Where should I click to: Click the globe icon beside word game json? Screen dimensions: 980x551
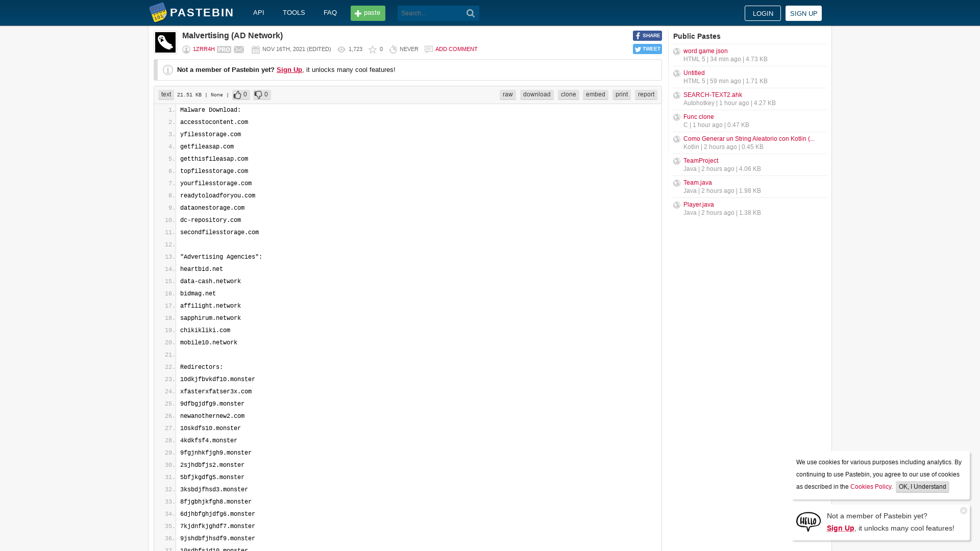(677, 52)
